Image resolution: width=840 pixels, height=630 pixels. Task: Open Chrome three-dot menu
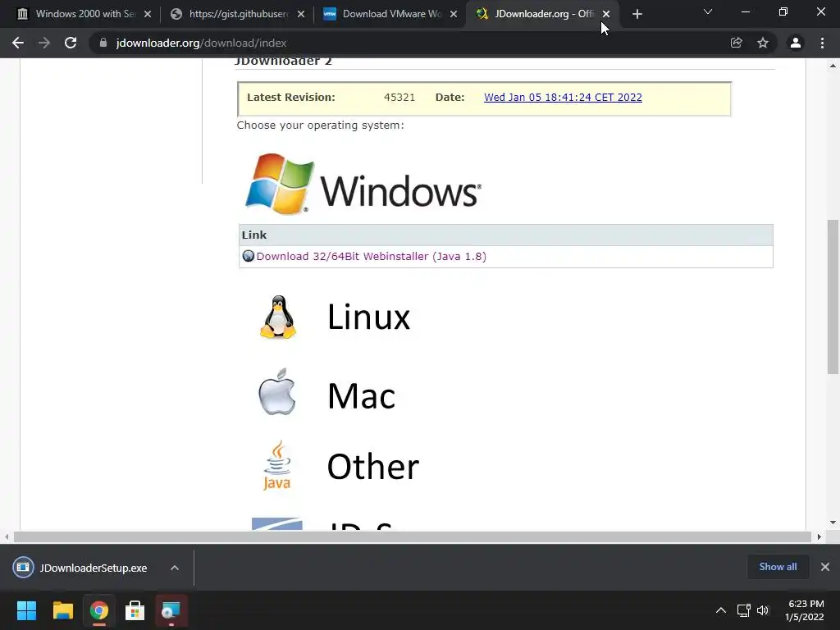pos(822,43)
